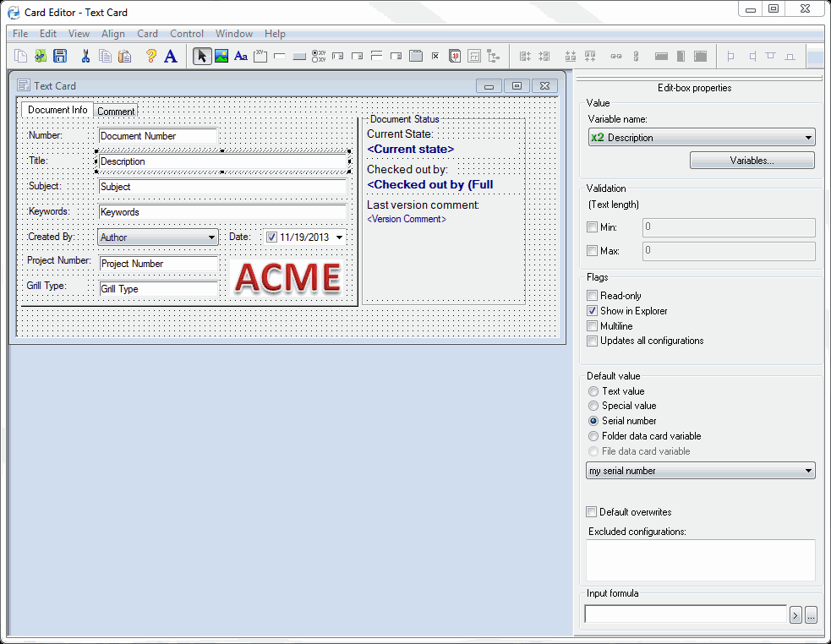Click the Cut scissors icon
Image resolution: width=831 pixels, height=644 pixels.
point(85,57)
